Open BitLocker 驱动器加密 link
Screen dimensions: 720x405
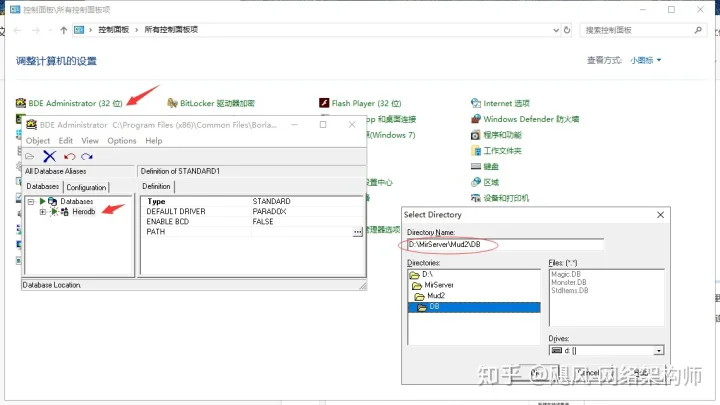click(x=216, y=103)
